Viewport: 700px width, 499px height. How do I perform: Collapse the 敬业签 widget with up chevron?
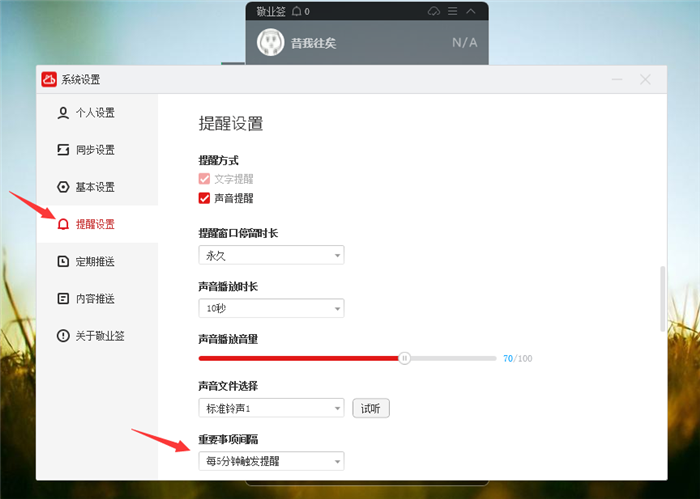[x=471, y=11]
